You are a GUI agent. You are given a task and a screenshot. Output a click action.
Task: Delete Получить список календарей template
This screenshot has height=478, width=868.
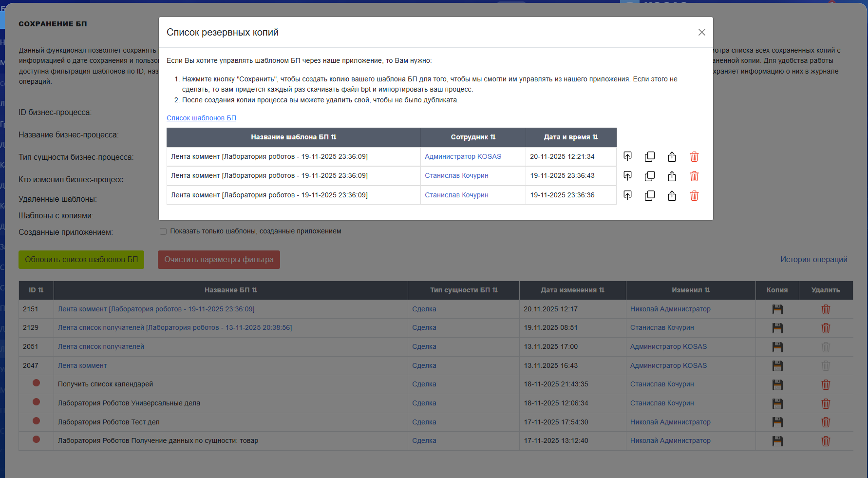click(x=826, y=384)
